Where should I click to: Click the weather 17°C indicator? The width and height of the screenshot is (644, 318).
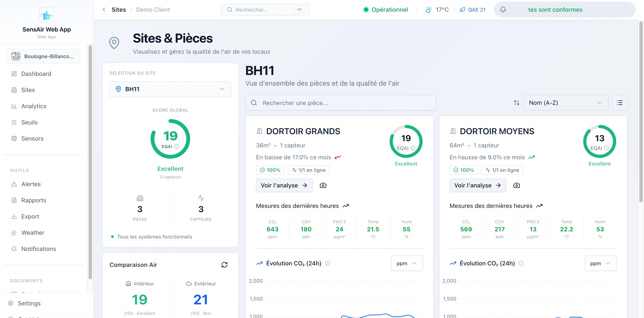click(x=437, y=10)
